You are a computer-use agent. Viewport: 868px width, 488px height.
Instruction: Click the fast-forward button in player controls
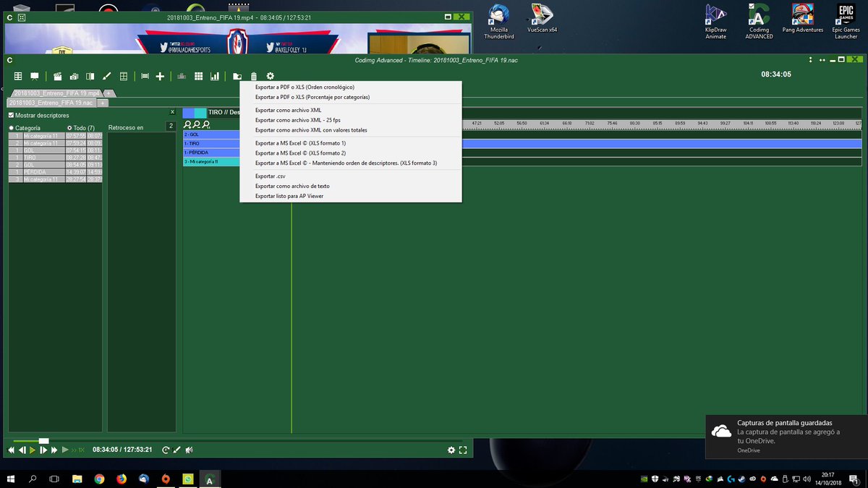pos(54,450)
